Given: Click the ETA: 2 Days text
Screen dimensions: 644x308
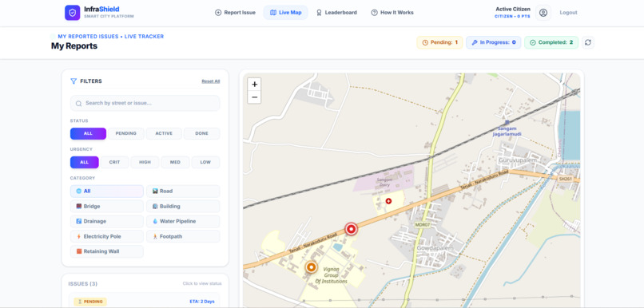Looking at the screenshot, I should [x=202, y=302].
